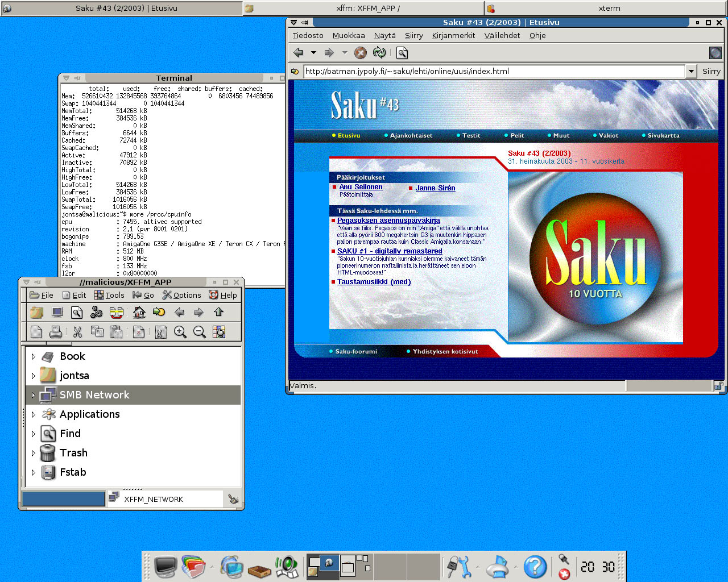The height and width of the screenshot is (582, 728).
Task: Go to the home folder in XFFM
Action: [x=139, y=312]
